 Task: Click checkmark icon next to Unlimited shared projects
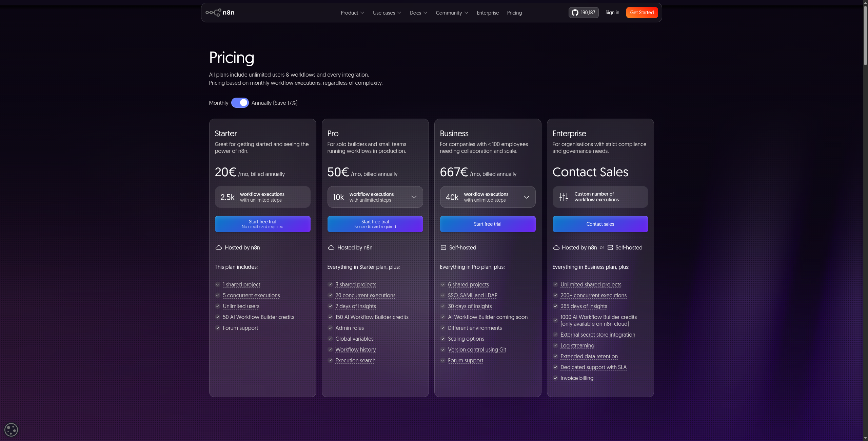pyautogui.click(x=555, y=284)
